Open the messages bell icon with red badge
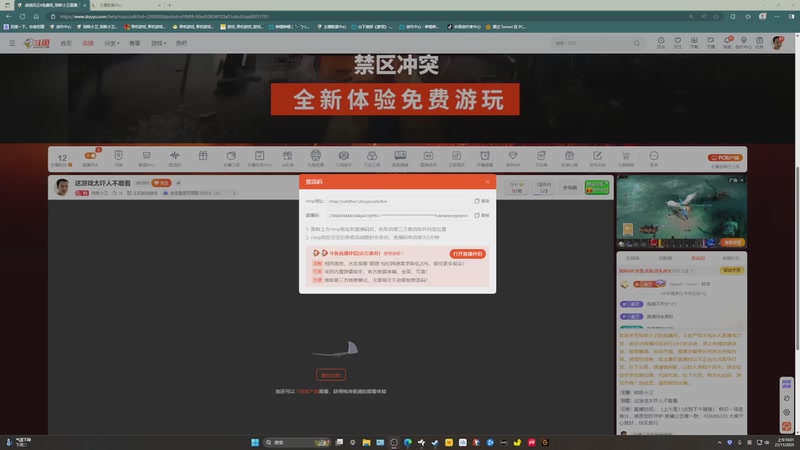The width and height of the screenshot is (800, 450). (728, 42)
